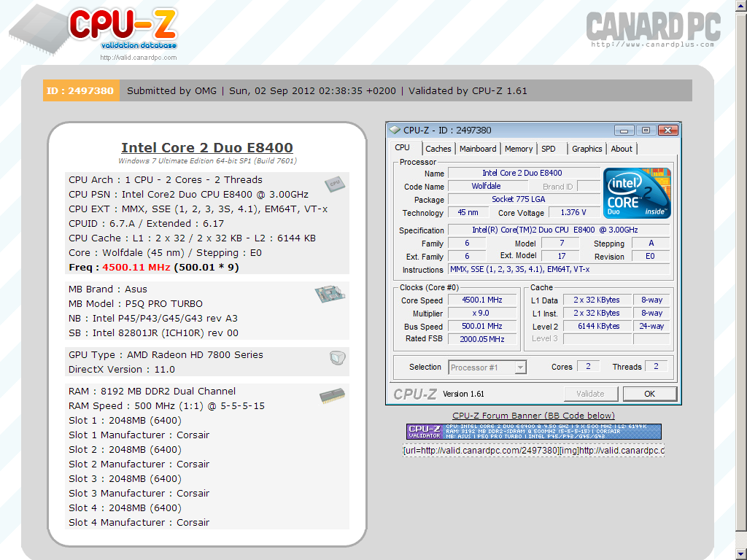This screenshot has width=747, height=560.
Task: Open the Canard PC logo link
Action: (x=653, y=29)
